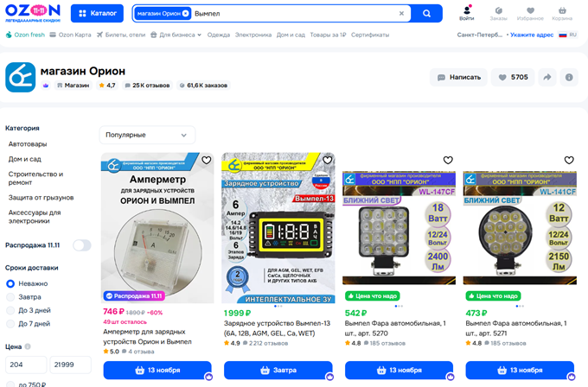Add Амперметр product to favorites
Viewport: 588px width, 387px height.
(x=207, y=161)
